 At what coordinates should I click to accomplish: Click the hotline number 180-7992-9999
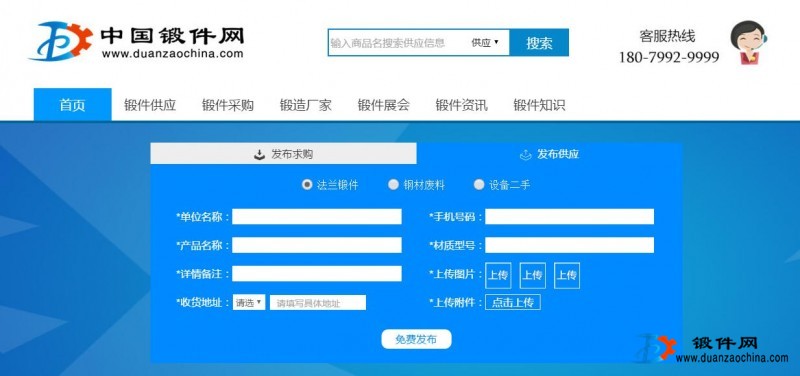click(x=669, y=57)
